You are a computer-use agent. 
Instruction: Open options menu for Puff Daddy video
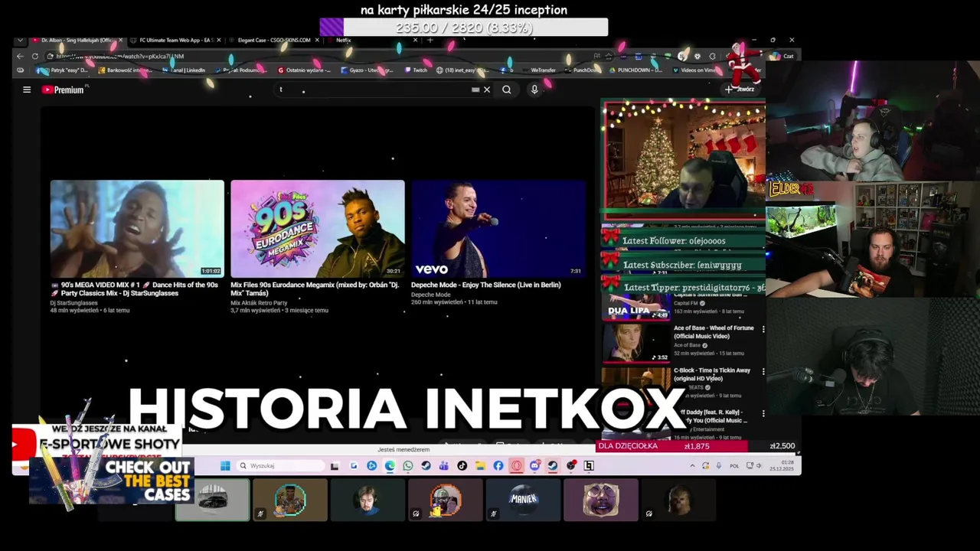click(763, 413)
